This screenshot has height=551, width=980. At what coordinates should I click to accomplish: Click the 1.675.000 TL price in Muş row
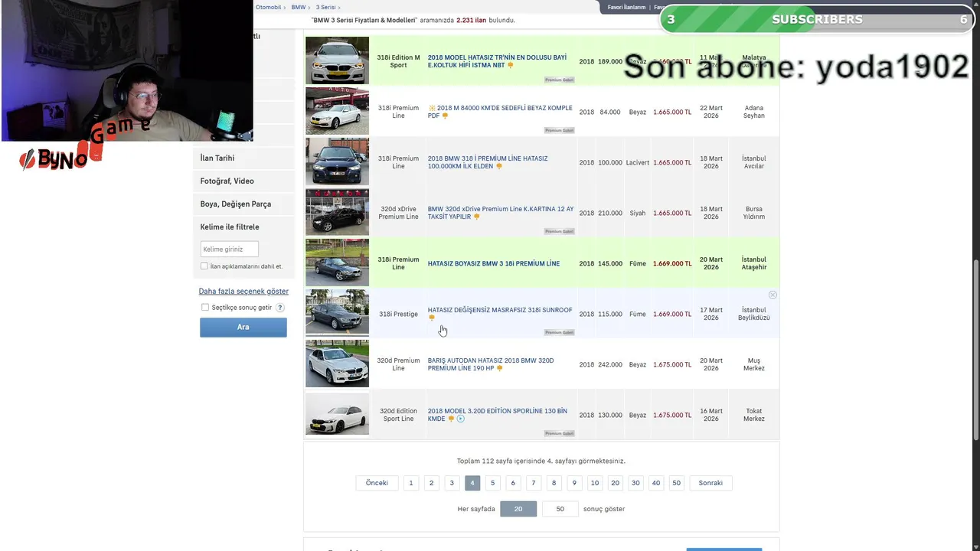click(x=672, y=365)
